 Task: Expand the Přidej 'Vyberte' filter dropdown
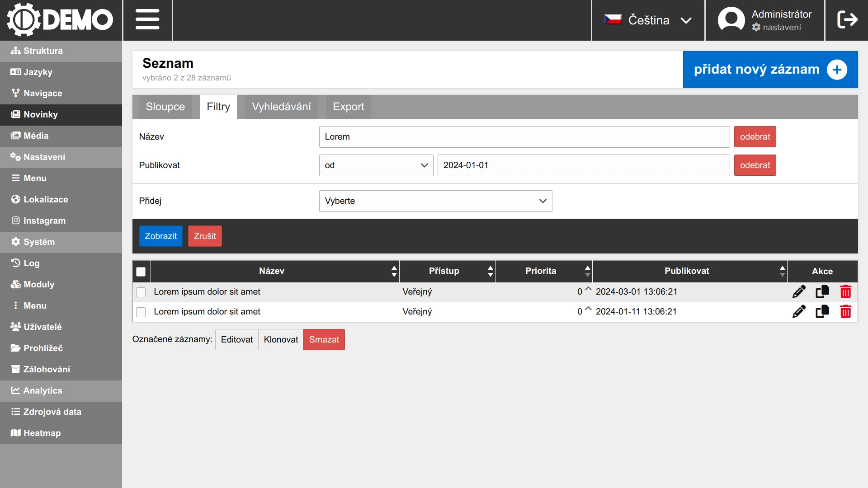pos(435,201)
